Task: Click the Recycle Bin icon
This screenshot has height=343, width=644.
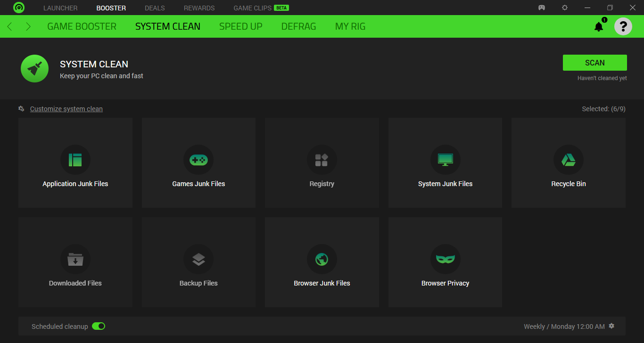Action: tap(568, 160)
